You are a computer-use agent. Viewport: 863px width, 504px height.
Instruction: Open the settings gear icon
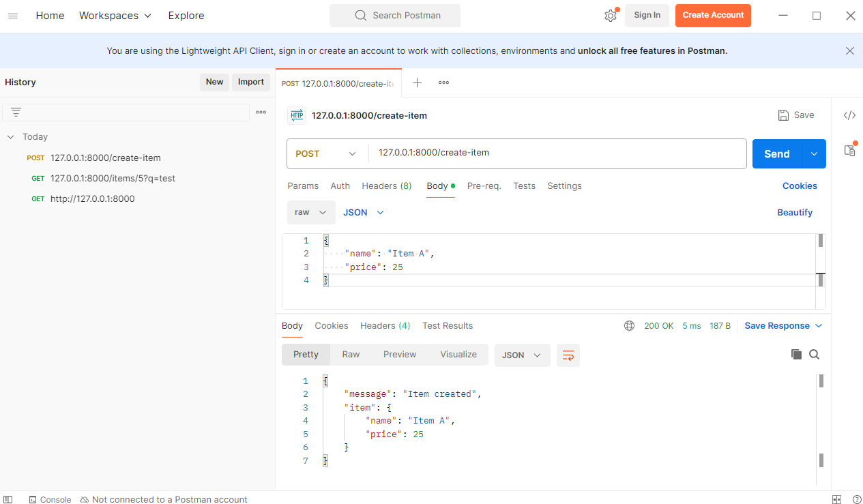click(610, 16)
